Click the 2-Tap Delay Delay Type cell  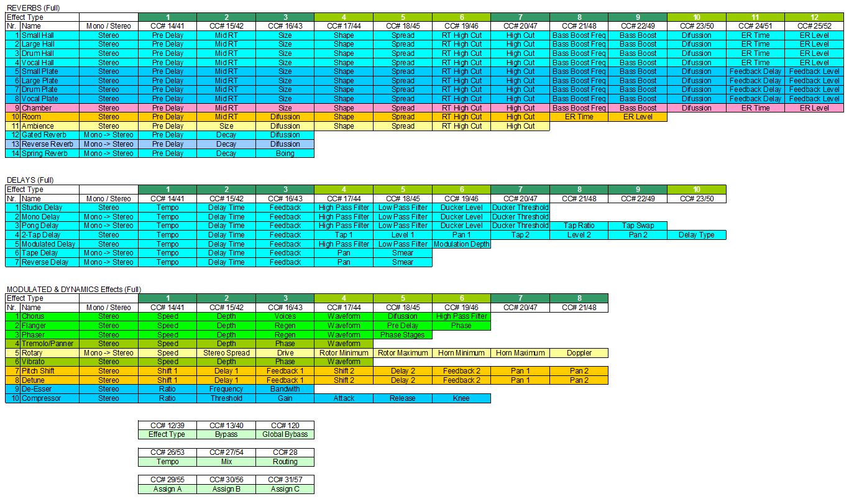[x=696, y=235]
